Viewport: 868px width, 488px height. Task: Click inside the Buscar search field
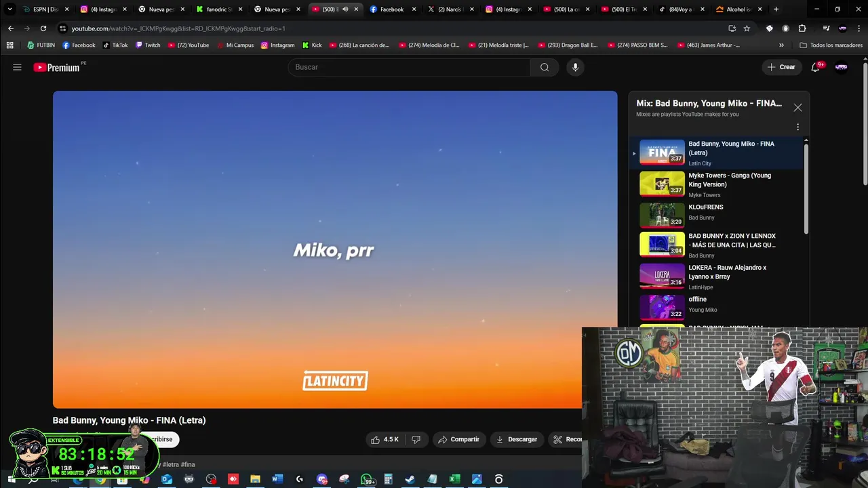point(409,67)
